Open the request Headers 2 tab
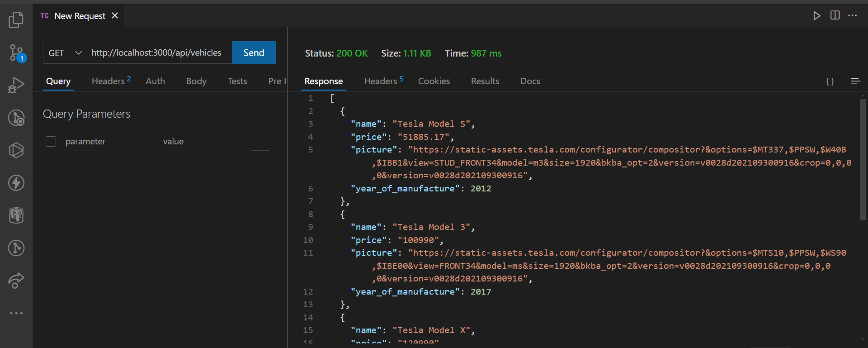The width and height of the screenshot is (868, 348). [111, 81]
